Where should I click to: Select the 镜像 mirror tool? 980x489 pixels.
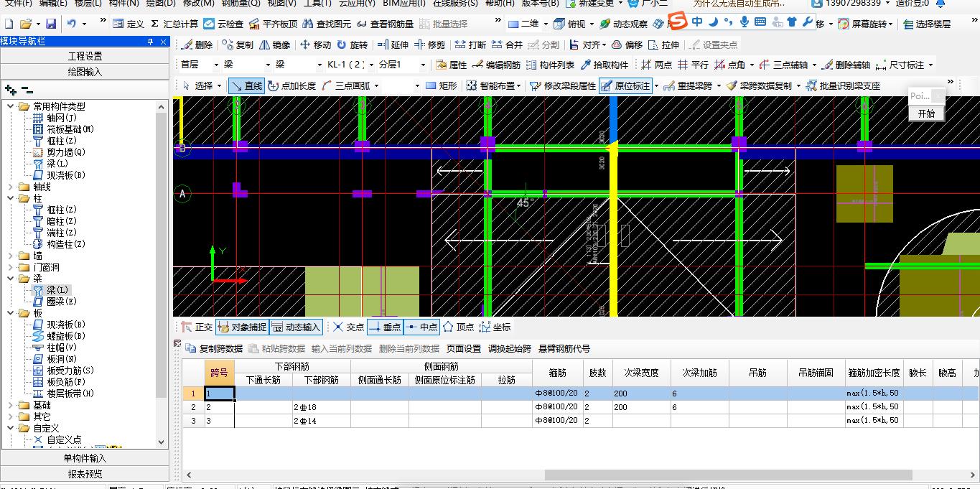pos(274,45)
